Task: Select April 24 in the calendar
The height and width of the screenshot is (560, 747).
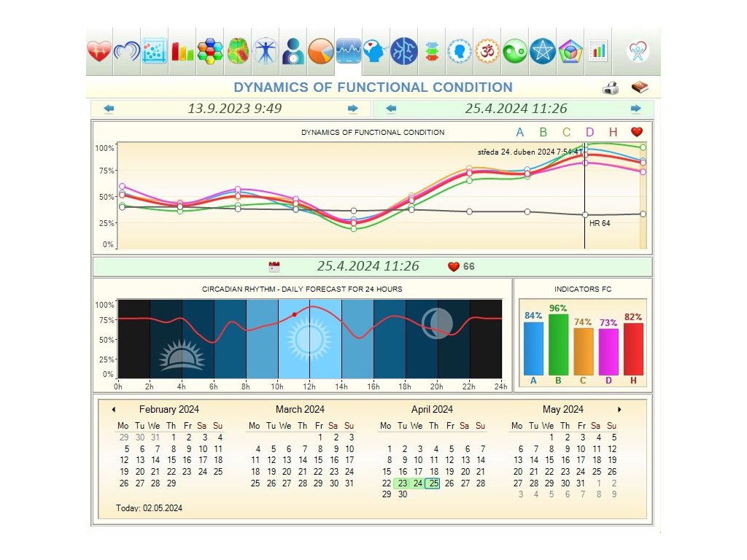Action: click(x=418, y=483)
